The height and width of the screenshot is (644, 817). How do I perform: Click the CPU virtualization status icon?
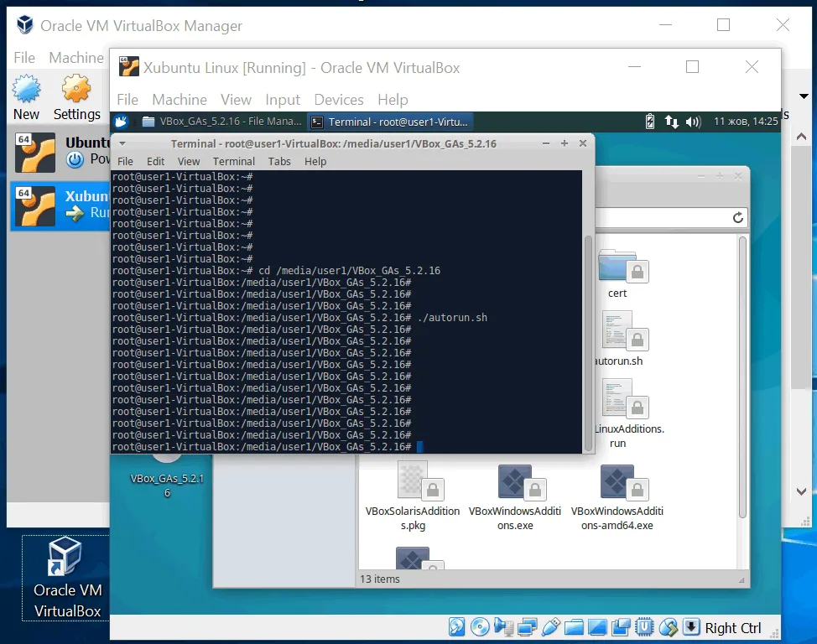pyautogui.click(x=645, y=627)
